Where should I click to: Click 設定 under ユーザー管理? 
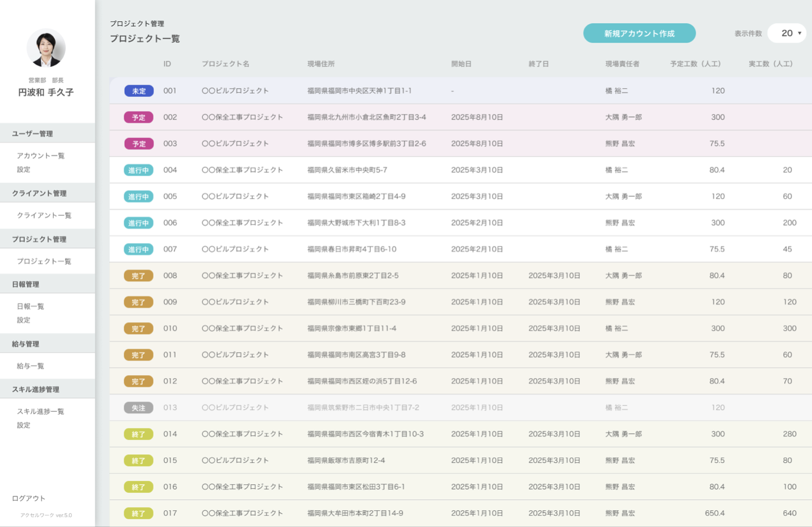(24, 170)
